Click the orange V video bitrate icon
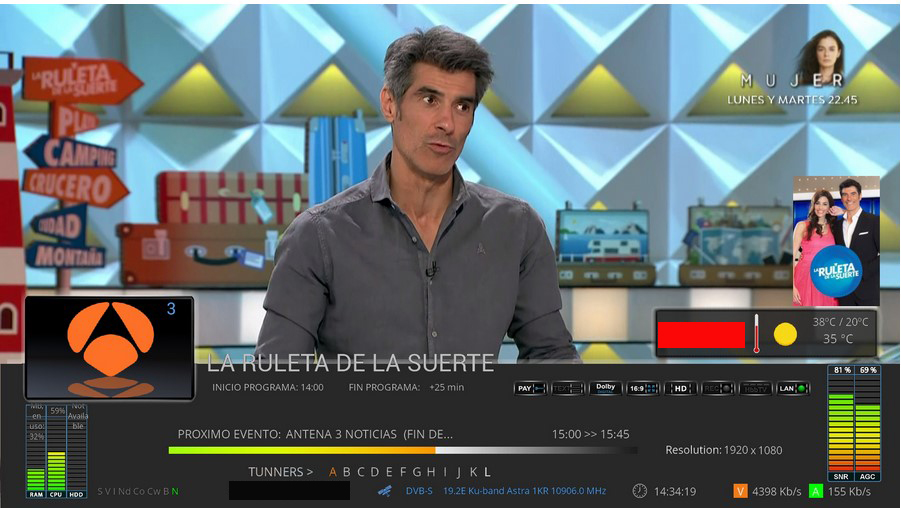Screen dimensions: 901x508 click(740, 491)
